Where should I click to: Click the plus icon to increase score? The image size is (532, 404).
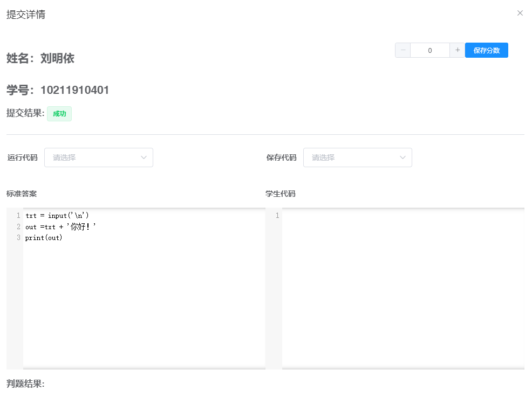pos(457,50)
